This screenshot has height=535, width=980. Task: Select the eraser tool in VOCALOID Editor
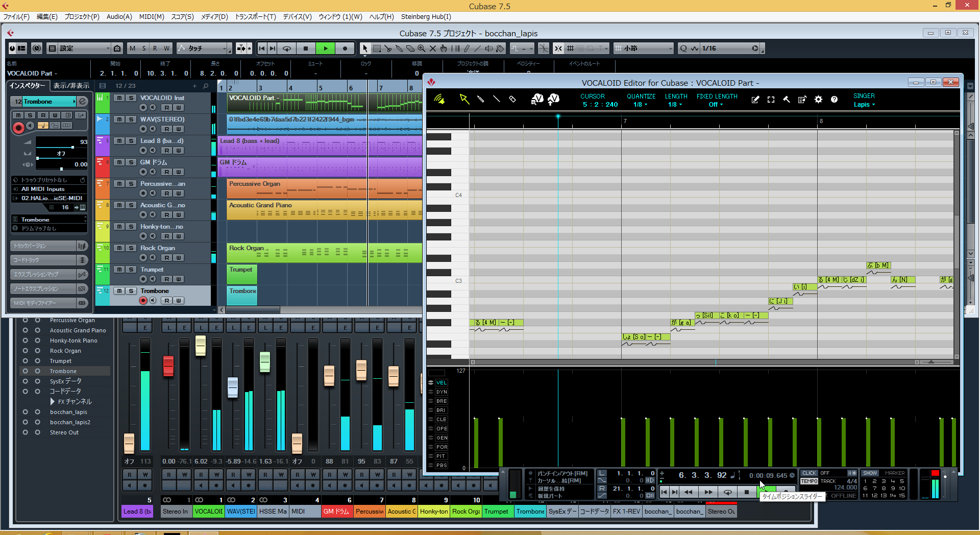pyautogui.click(x=512, y=99)
